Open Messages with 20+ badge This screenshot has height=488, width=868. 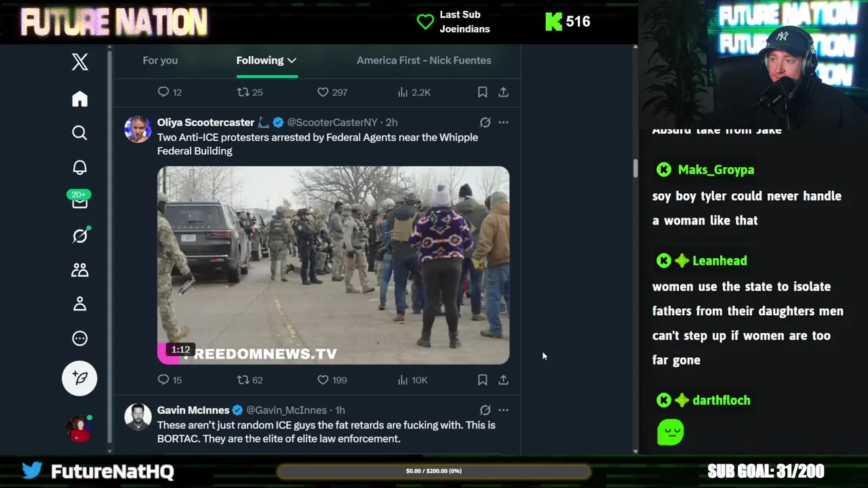point(80,200)
